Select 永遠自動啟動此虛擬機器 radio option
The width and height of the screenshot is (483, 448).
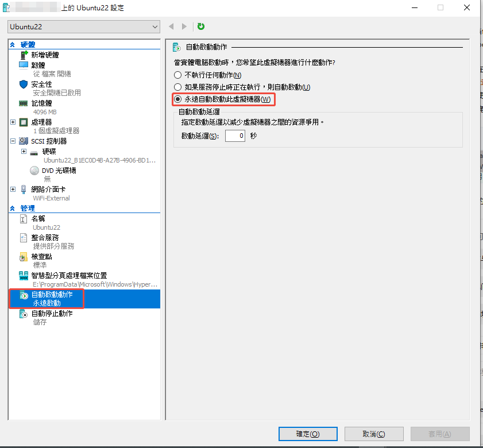(177, 99)
